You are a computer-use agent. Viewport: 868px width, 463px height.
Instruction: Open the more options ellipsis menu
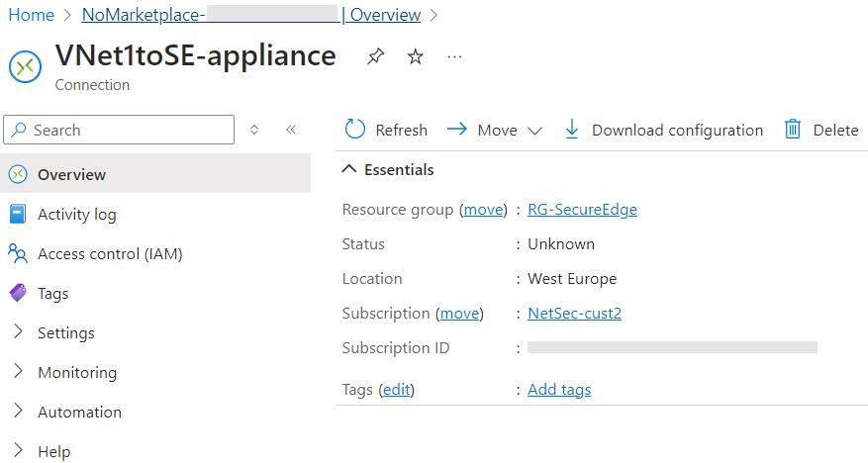455,57
